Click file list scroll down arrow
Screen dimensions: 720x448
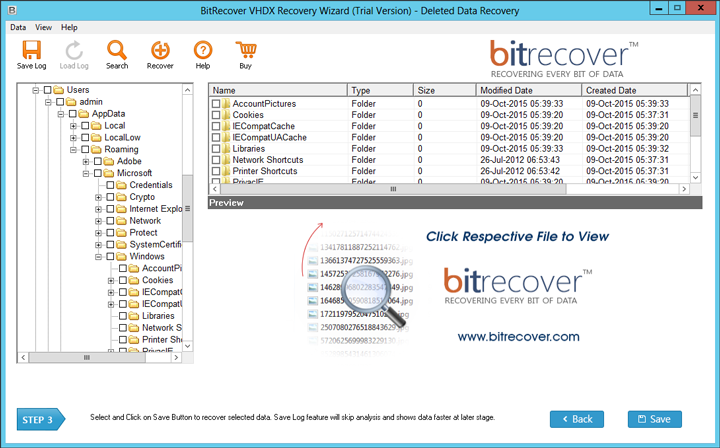point(695,178)
